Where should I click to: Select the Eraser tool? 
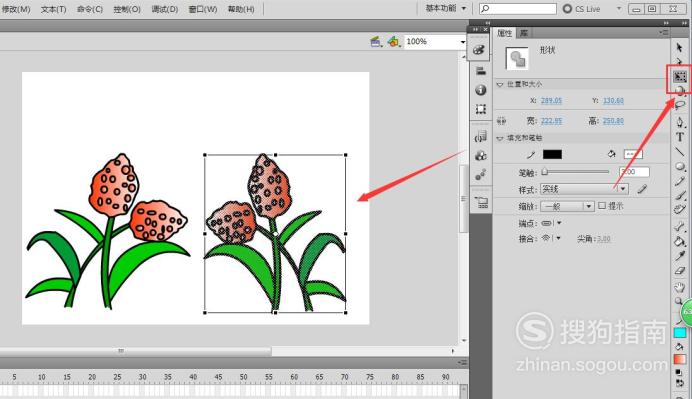coord(680,271)
